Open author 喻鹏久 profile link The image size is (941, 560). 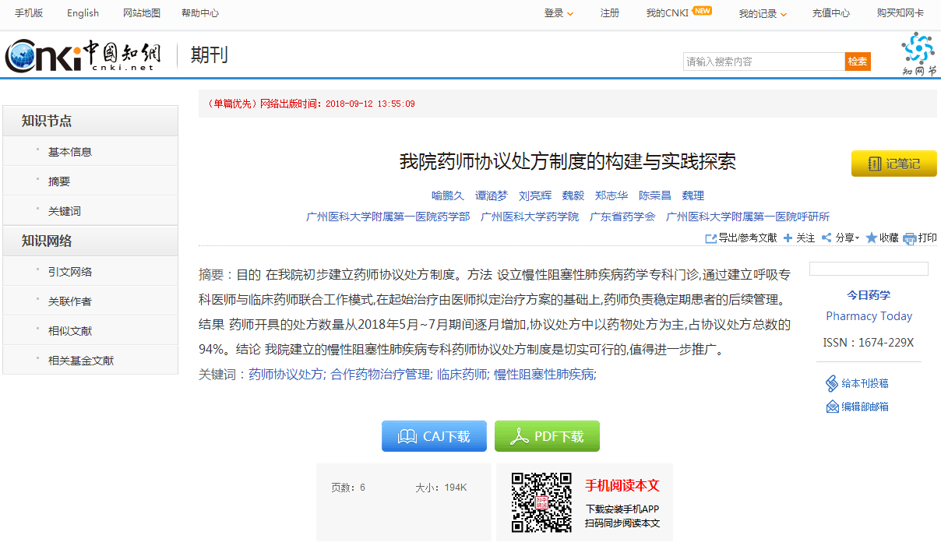(x=448, y=195)
